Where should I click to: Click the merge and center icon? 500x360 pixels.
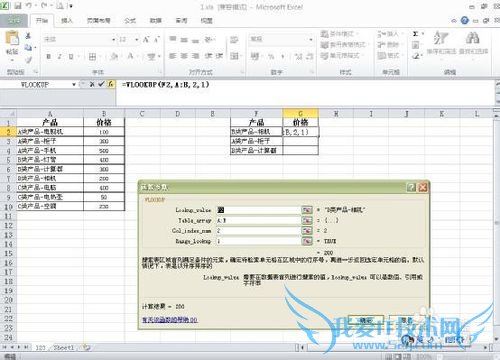(x=234, y=56)
